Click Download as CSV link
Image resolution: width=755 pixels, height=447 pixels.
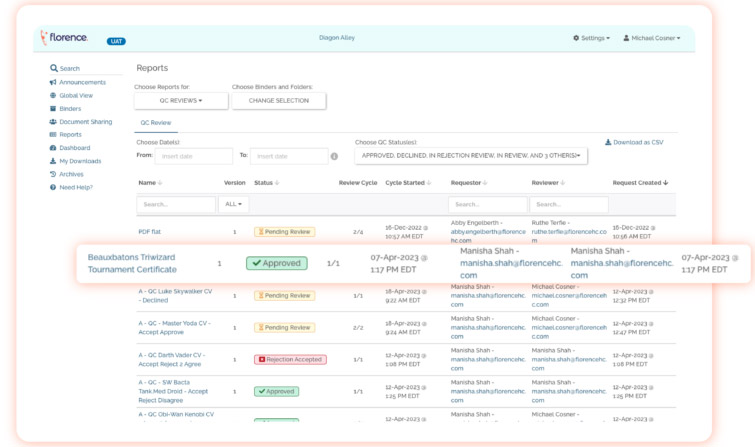click(634, 142)
